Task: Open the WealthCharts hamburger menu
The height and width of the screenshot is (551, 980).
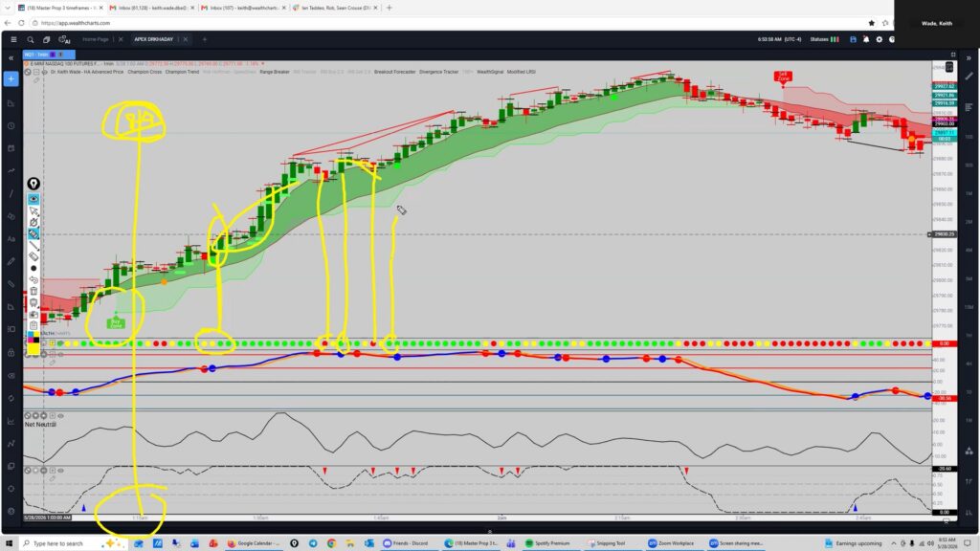Action: (x=13, y=39)
